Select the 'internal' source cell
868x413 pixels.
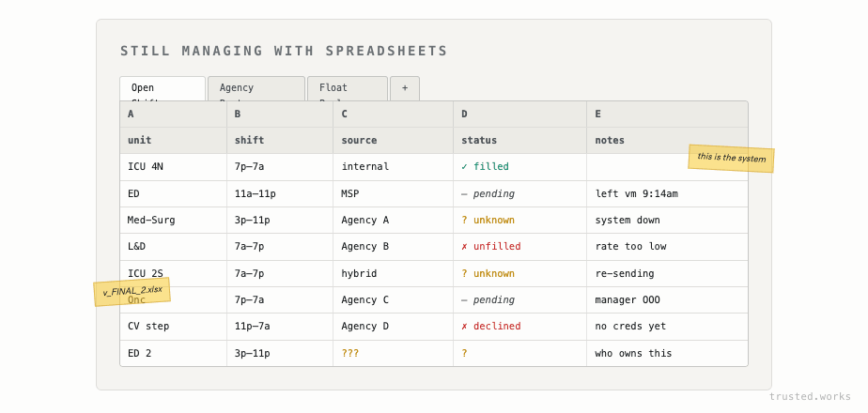pyautogui.click(x=393, y=167)
